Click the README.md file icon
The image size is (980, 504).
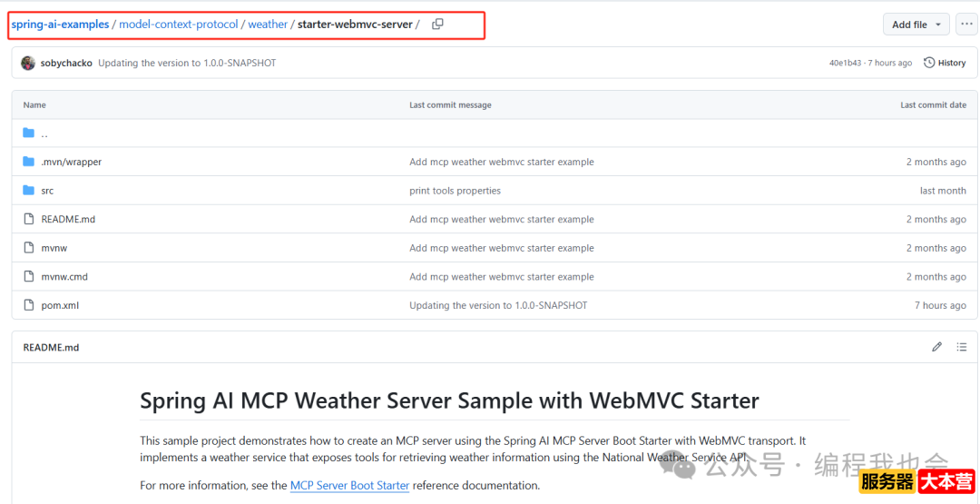tap(28, 220)
